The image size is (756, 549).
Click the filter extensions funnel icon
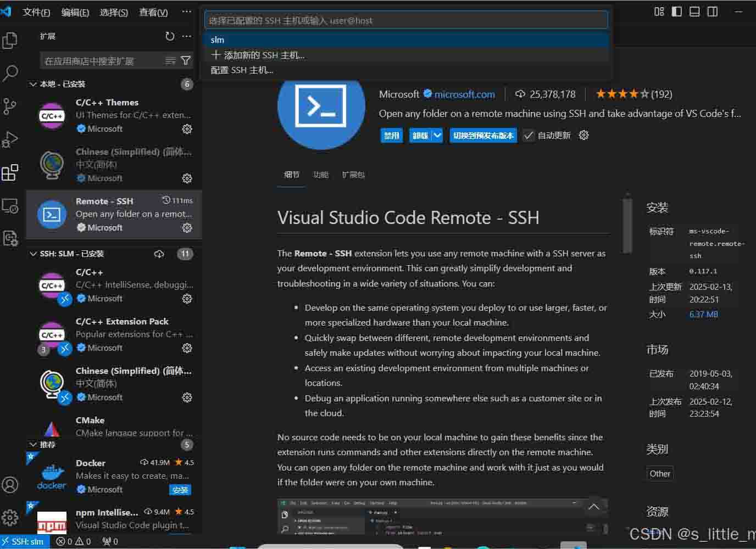coord(186,60)
